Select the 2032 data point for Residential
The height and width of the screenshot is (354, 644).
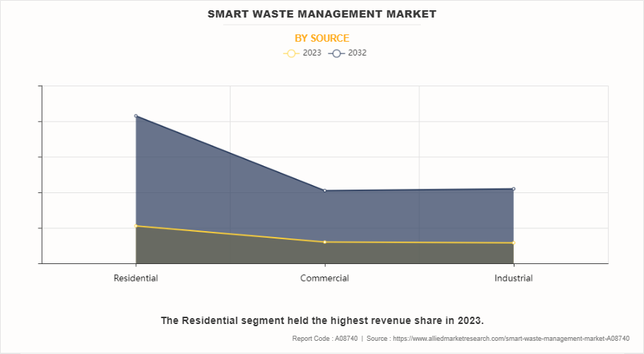point(136,116)
